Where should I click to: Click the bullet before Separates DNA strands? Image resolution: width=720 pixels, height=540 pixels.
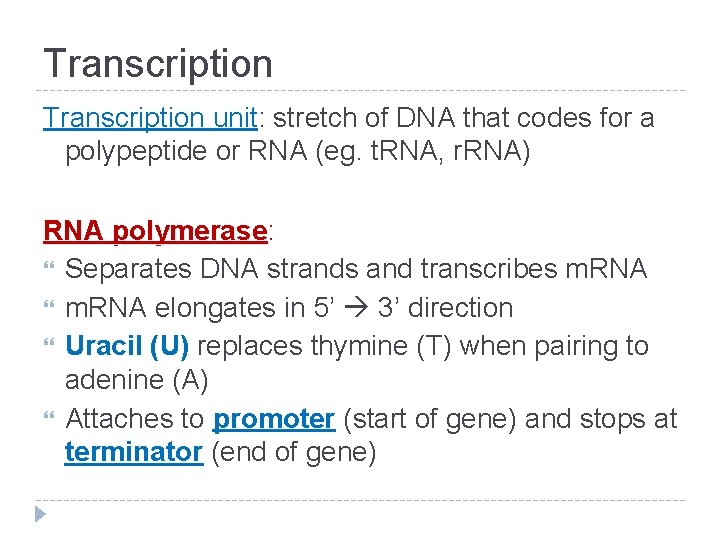(x=49, y=265)
